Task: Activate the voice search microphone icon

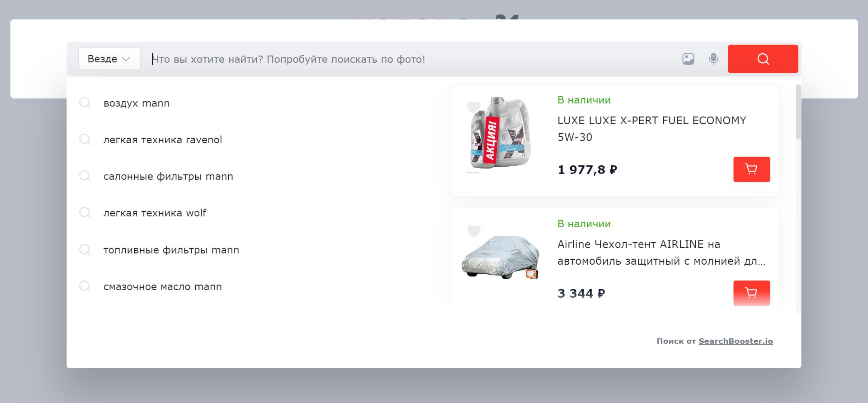Action: coord(713,59)
